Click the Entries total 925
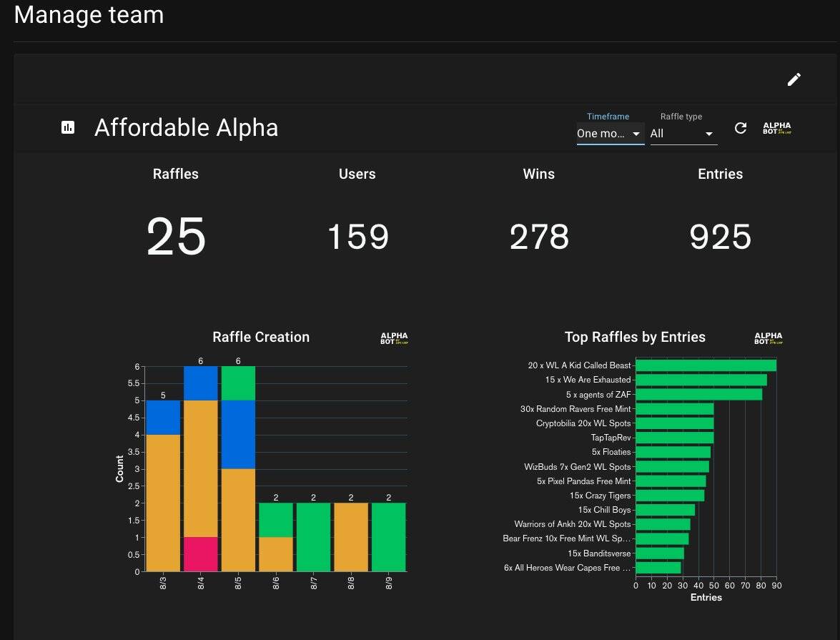Image resolution: width=840 pixels, height=640 pixels. [720, 237]
